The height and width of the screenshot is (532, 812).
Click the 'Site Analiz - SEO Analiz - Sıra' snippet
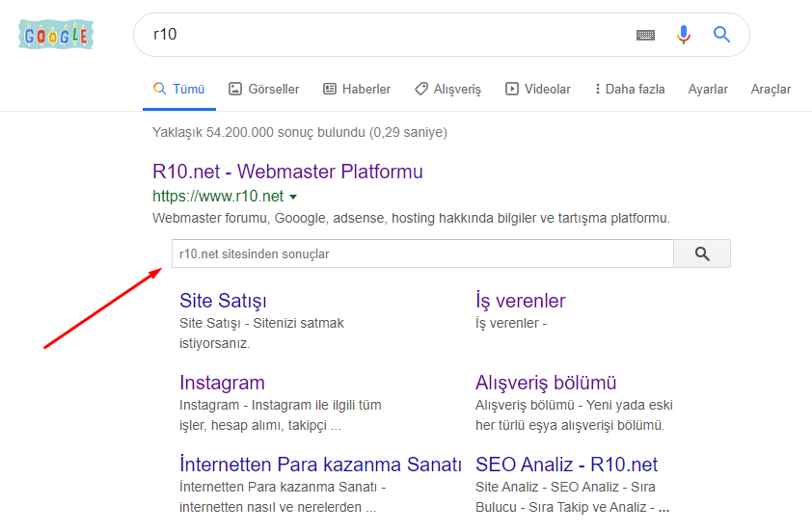(565, 487)
